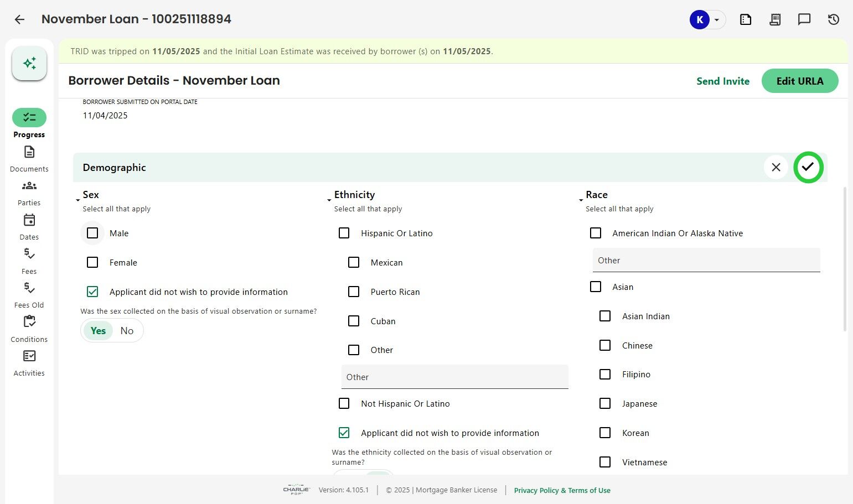Confirm Demographic changes with checkmark icon

(x=808, y=167)
